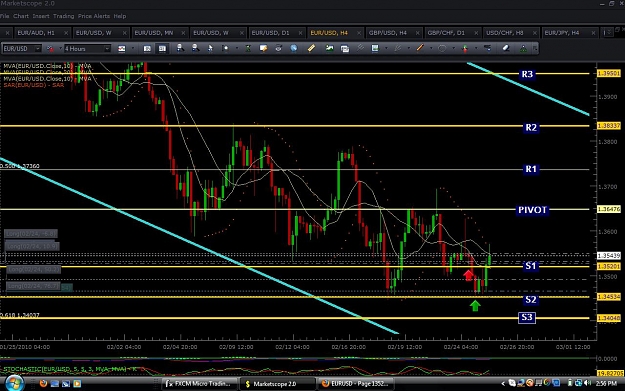Expand the crosshair tool dropdown arrow
625x391 pixels.
(x=236, y=49)
